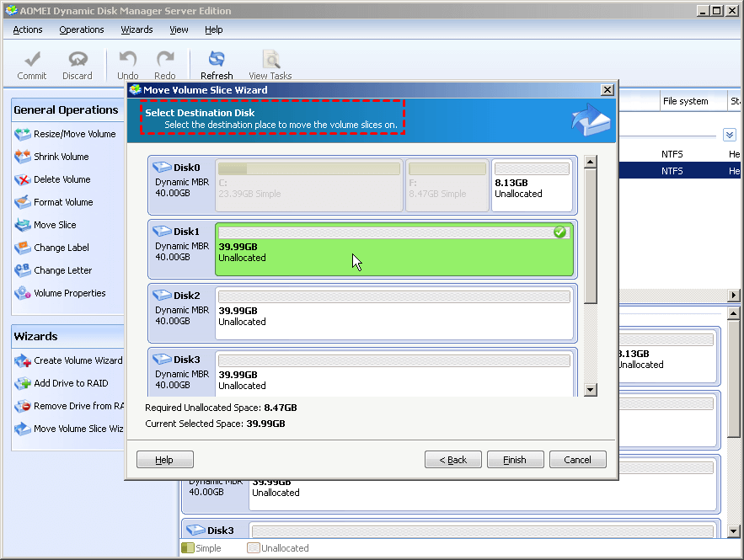The image size is (744, 560).
Task: Click the Current Selected Space 39.99GB text
Action: [x=215, y=424]
